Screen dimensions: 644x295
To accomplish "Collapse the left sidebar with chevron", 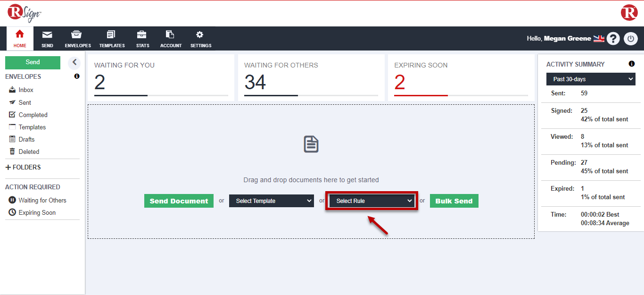I will click(74, 62).
